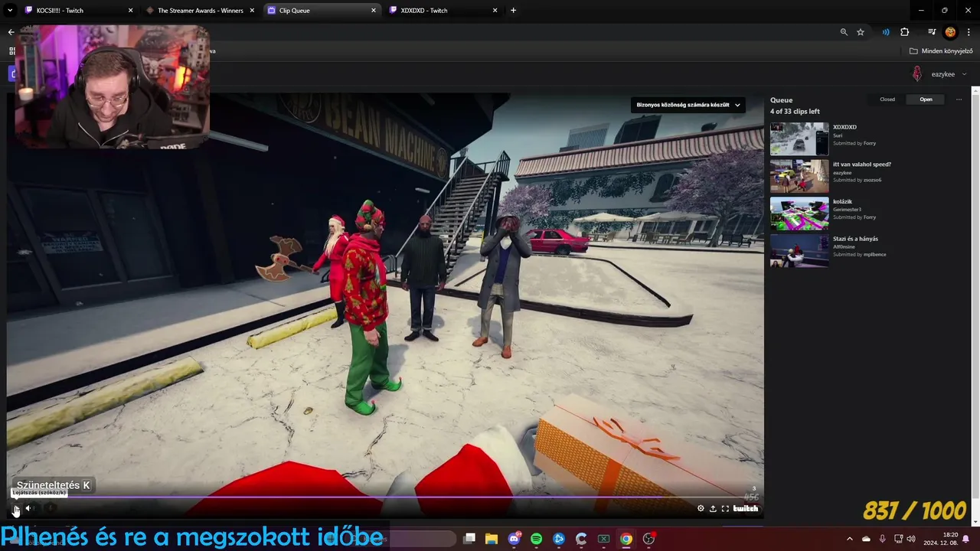Show hidden system tray icons chevron
The width and height of the screenshot is (980, 551).
tap(849, 539)
